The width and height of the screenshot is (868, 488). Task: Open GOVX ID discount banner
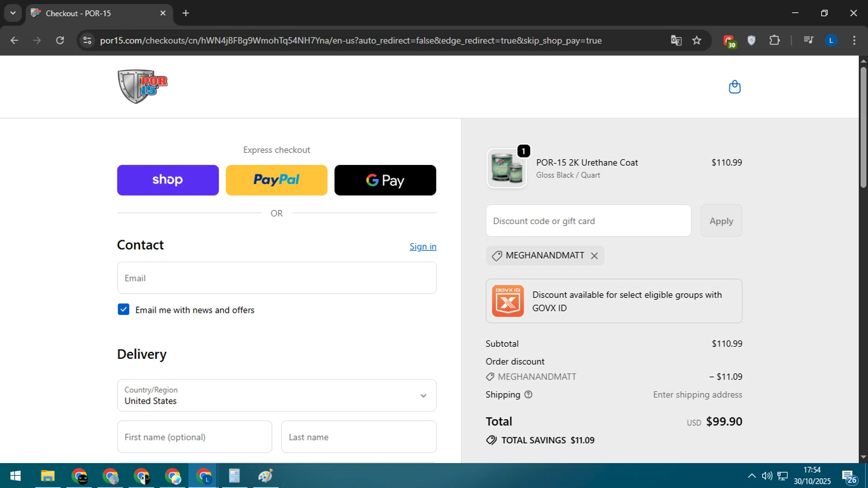(x=614, y=301)
